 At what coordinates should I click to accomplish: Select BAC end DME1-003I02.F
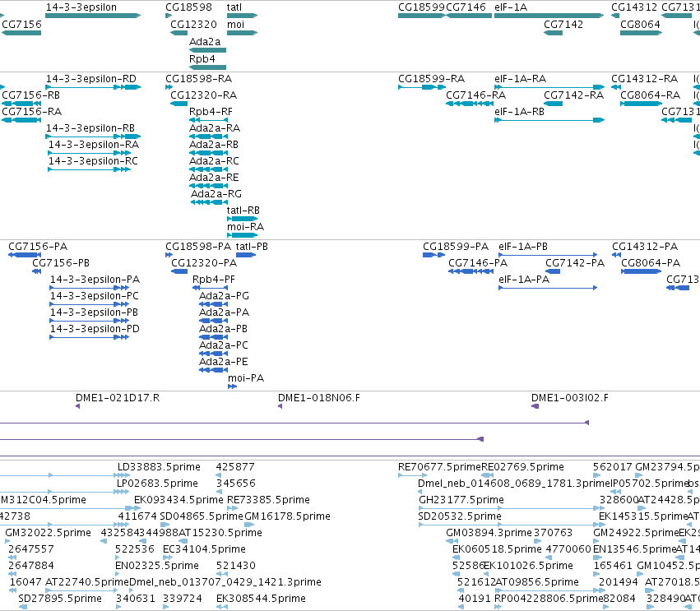pos(535,406)
